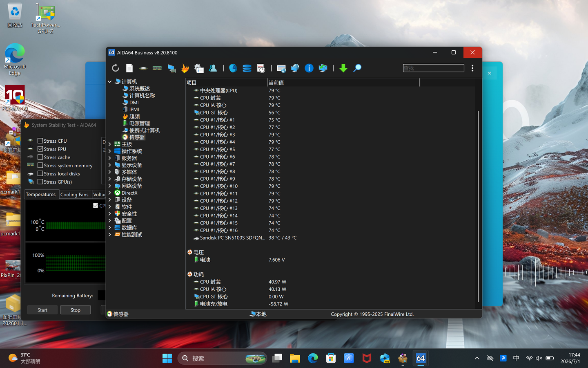Expand the 主板 tree node
588x368 pixels.
(x=110, y=144)
